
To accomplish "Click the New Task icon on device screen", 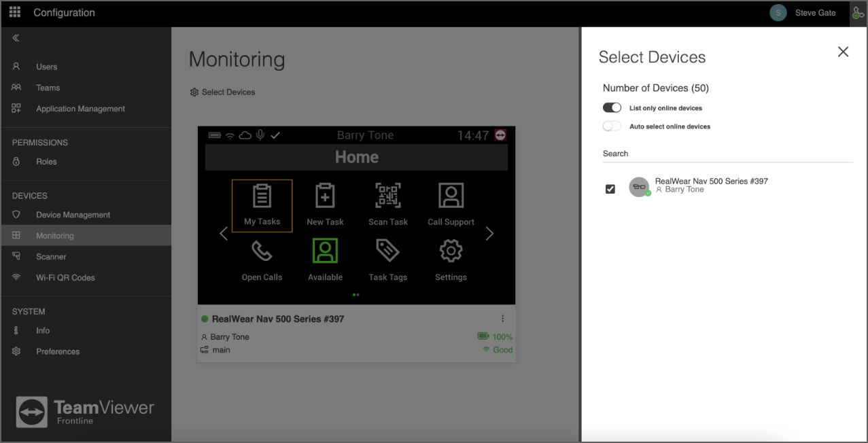I will click(325, 196).
